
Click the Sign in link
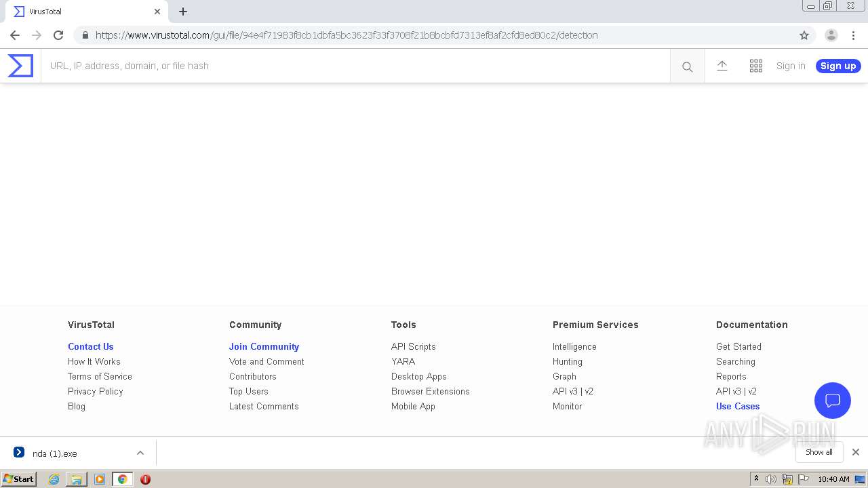[x=791, y=66]
